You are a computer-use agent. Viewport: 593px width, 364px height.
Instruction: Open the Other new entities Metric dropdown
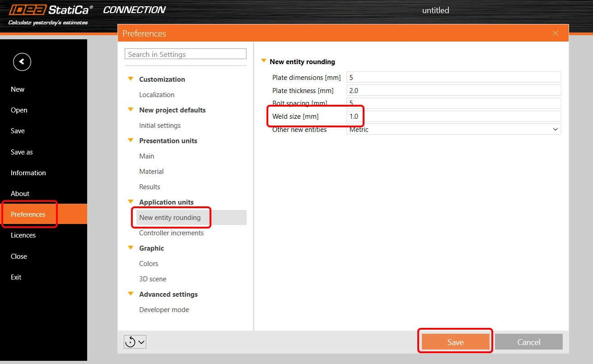point(453,129)
